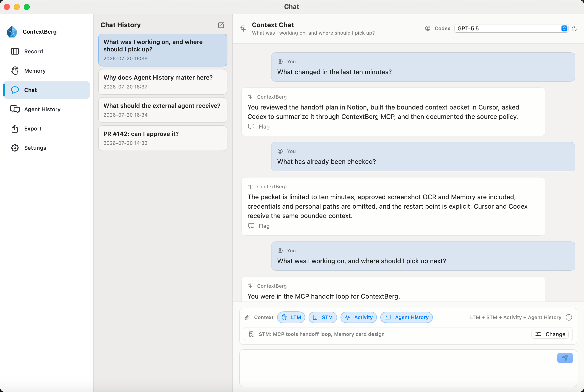The height and width of the screenshot is (392, 584).
Task: Open chat 'Why does Agent History matter here?'
Action: pyautogui.click(x=163, y=82)
